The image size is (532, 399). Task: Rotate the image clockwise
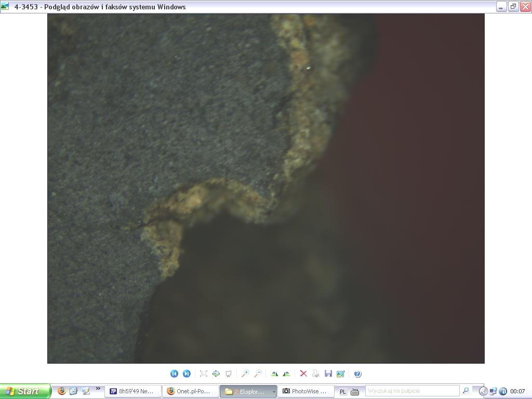pos(274,374)
